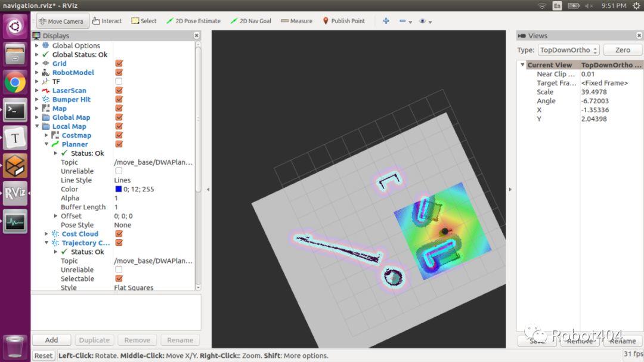The image size is (644, 362).
Task: Disable the LaserScan display checkbox
Action: click(119, 91)
